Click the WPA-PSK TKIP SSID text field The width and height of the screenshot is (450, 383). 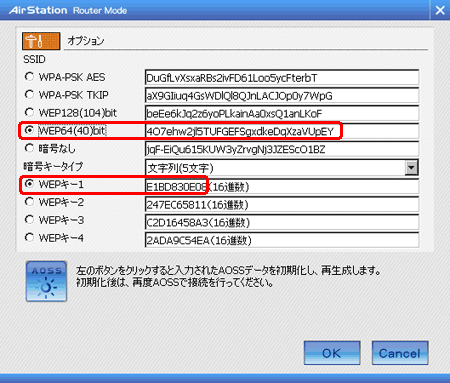282,96
